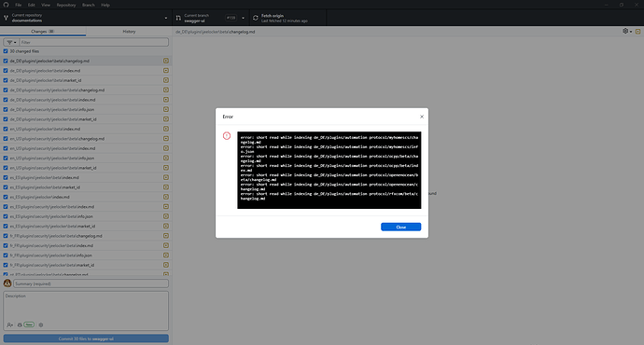Click modified icon for de_DE jeelocker beta index.md
The width and height of the screenshot is (644, 345).
[166, 71]
